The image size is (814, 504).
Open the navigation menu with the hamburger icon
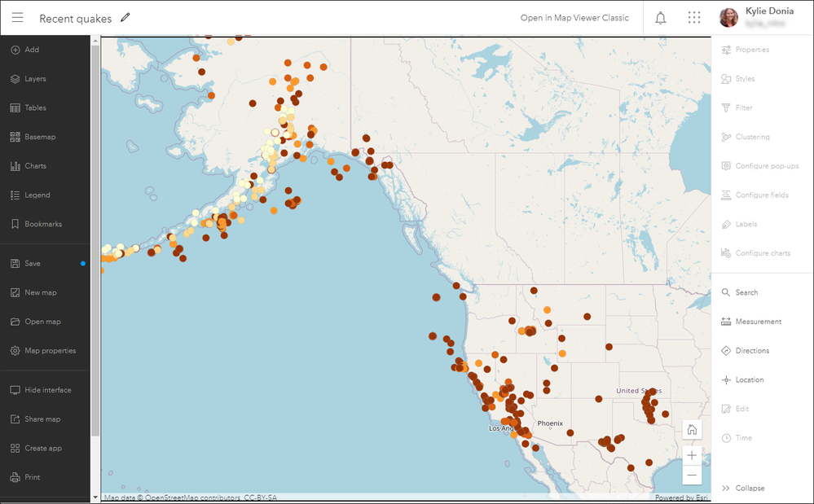[x=17, y=17]
